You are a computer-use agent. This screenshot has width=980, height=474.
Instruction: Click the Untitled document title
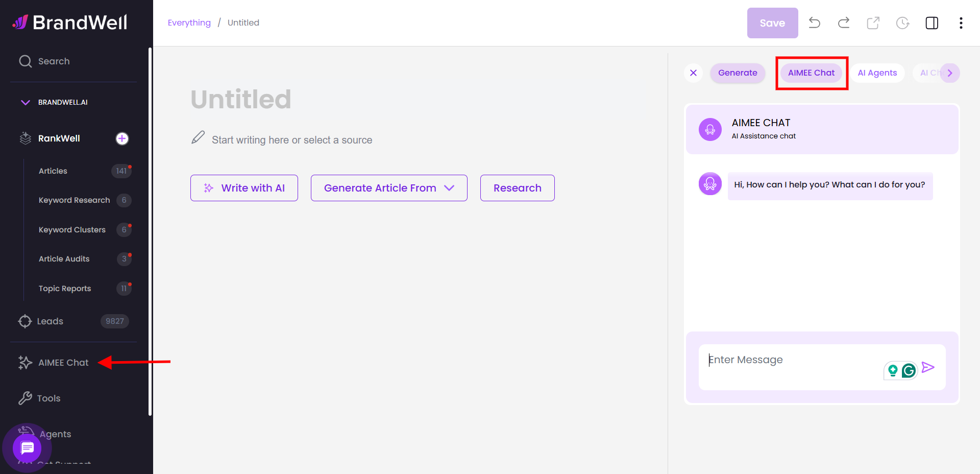click(x=241, y=99)
